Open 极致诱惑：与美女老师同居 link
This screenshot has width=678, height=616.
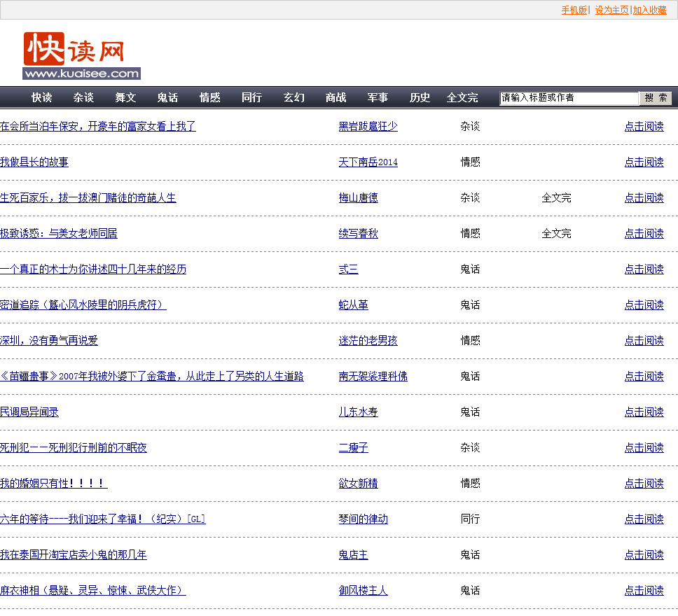(x=59, y=233)
